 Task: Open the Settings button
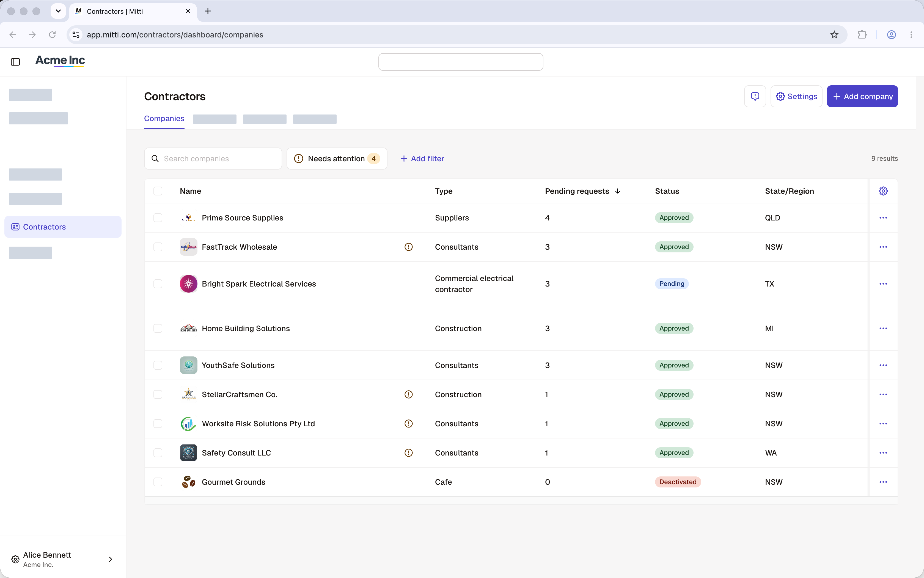click(x=796, y=96)
